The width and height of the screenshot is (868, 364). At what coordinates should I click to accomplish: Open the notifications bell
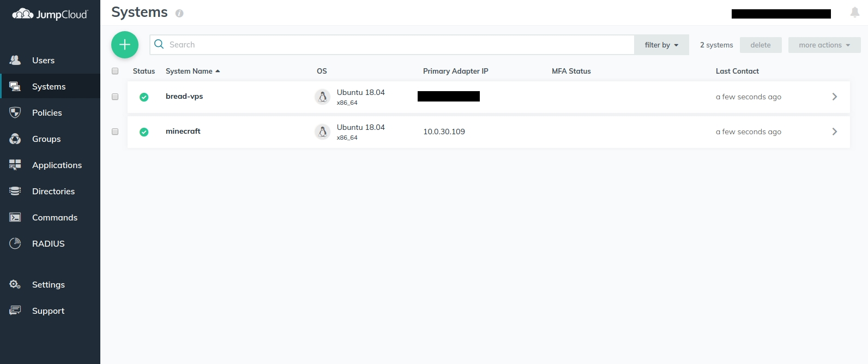tap(855, 12)
